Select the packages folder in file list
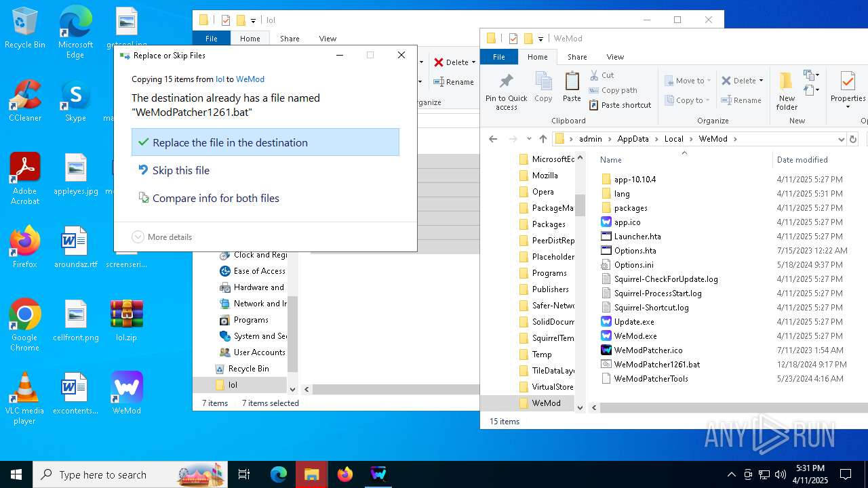Screen dimensions: 868x488 (x=631, y=208)
